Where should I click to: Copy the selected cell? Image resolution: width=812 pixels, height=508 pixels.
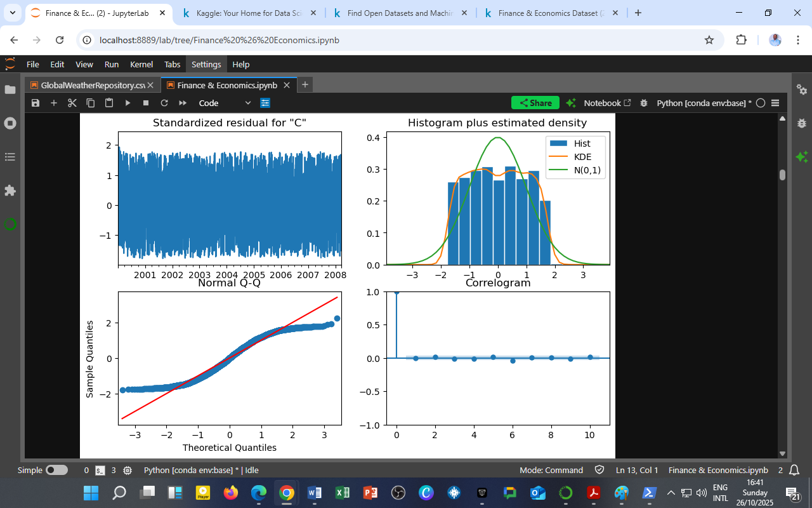tap(90, 102)
